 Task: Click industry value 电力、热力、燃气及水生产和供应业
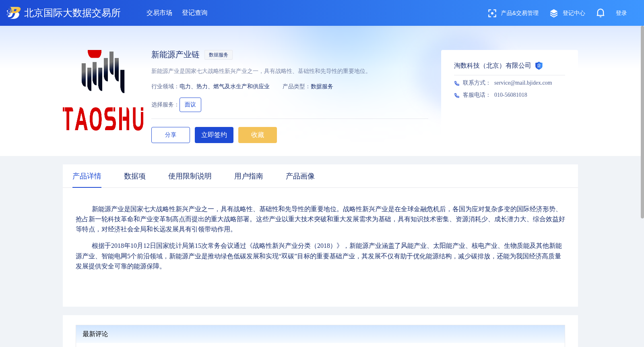coord(225,87)
